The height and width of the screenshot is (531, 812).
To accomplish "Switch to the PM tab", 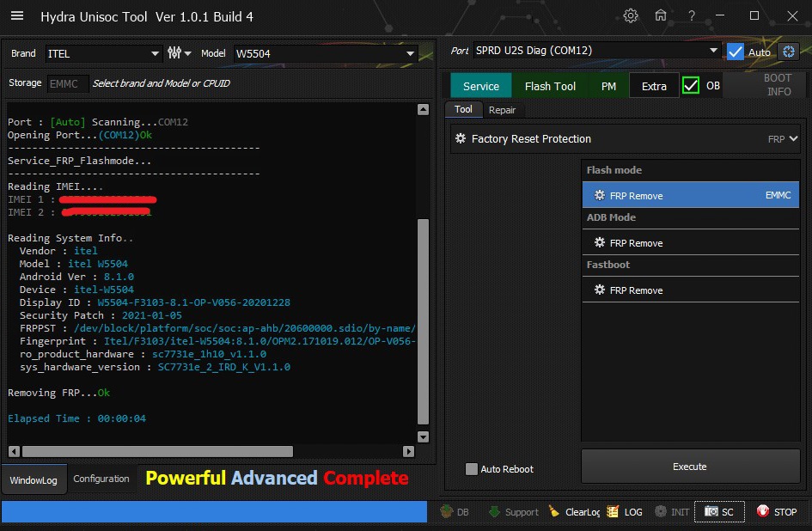I will pos(608,86).
